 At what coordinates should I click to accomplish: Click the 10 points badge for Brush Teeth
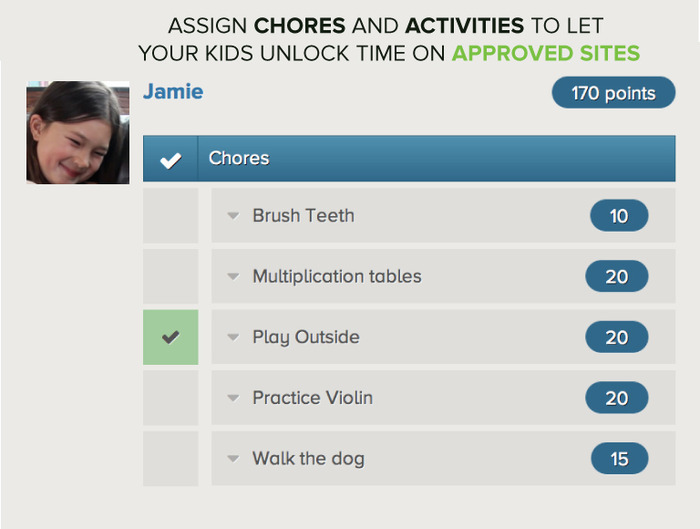tap(618, 216)
